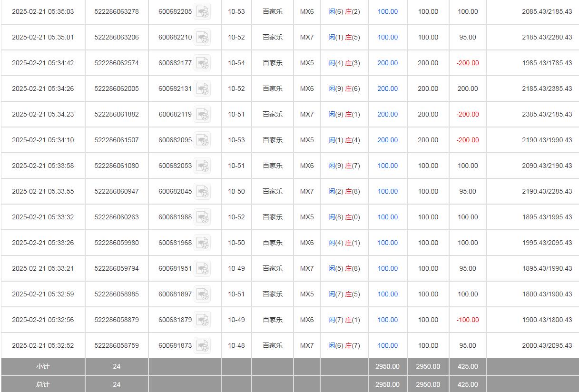Show video replay for round 600681968
This screenshot has height=392, width=579.
point(202,243)
